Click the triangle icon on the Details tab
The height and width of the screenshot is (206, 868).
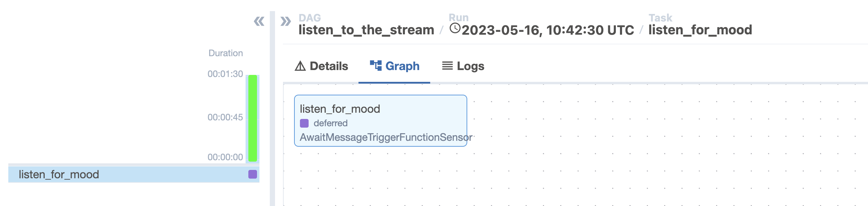click(x=300, y=66)
